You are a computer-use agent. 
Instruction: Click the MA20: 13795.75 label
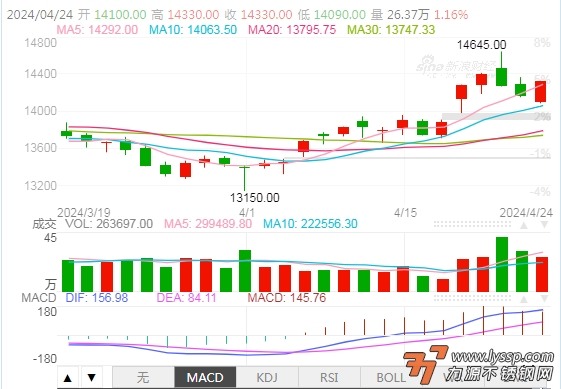(x=292, y=30)
